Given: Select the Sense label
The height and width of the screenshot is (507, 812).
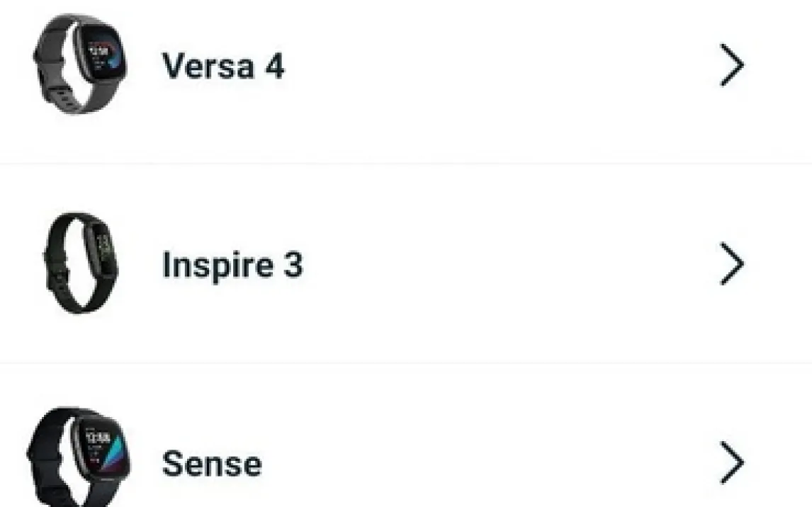Looking at the screenshot, I should (x=211, y=464).
